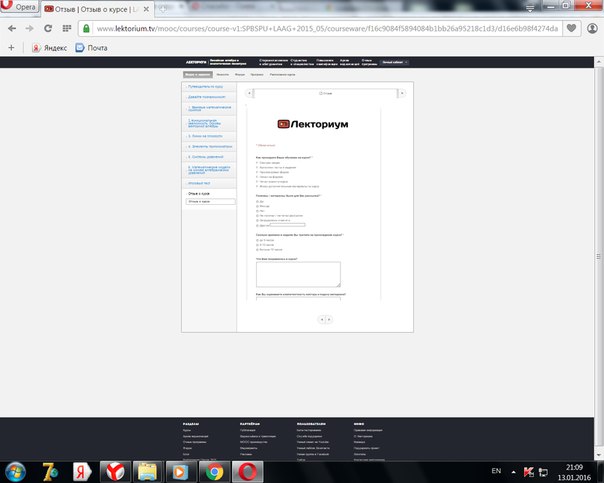Check the 'Пишу на форуме' checkbox
The image size is (604, 483).
[257, 177]
